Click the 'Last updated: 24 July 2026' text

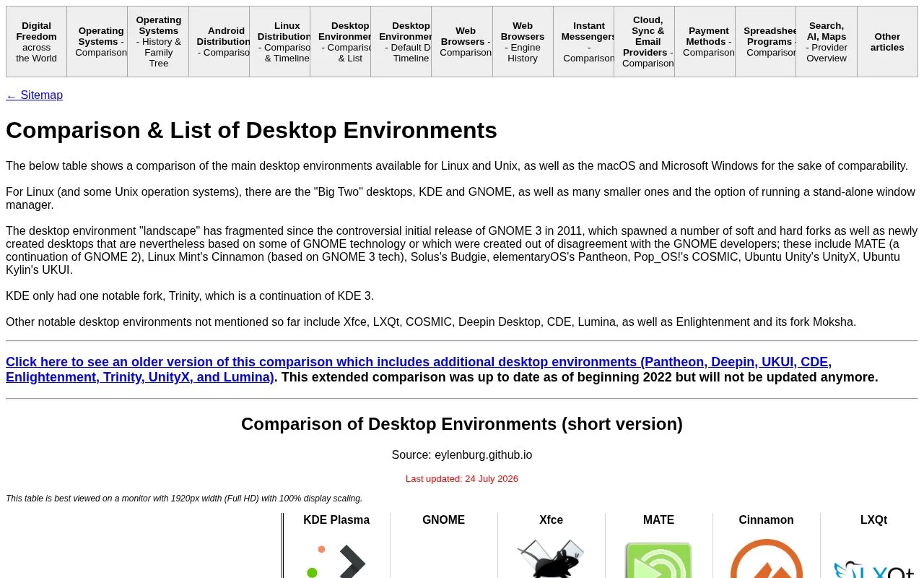(462, 479)
